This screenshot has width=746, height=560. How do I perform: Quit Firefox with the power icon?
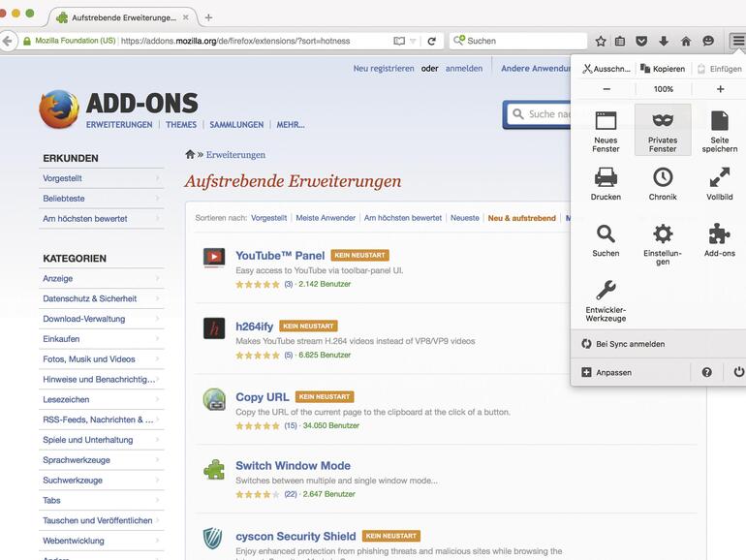coord(738,372)
